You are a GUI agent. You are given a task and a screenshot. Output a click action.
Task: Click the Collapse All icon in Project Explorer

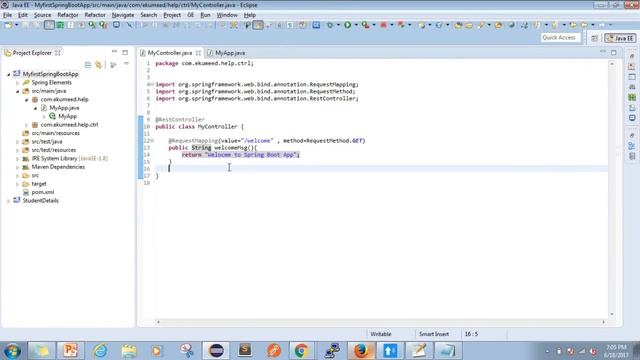88,65
